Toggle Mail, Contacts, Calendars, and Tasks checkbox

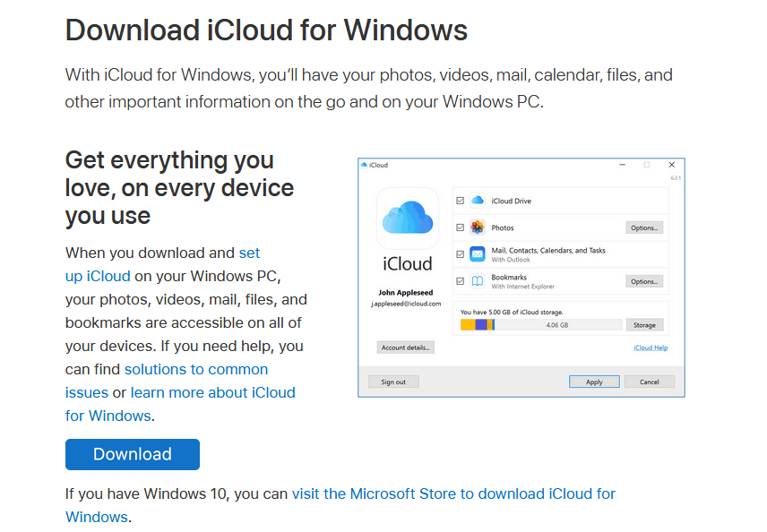[x=461, y=254]
